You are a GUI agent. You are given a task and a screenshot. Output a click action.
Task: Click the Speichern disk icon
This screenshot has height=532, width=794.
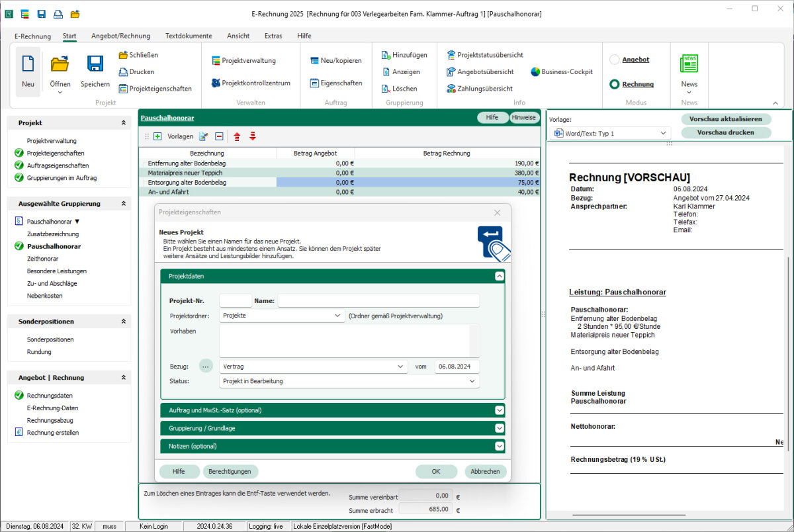click(x=95, y=65)
